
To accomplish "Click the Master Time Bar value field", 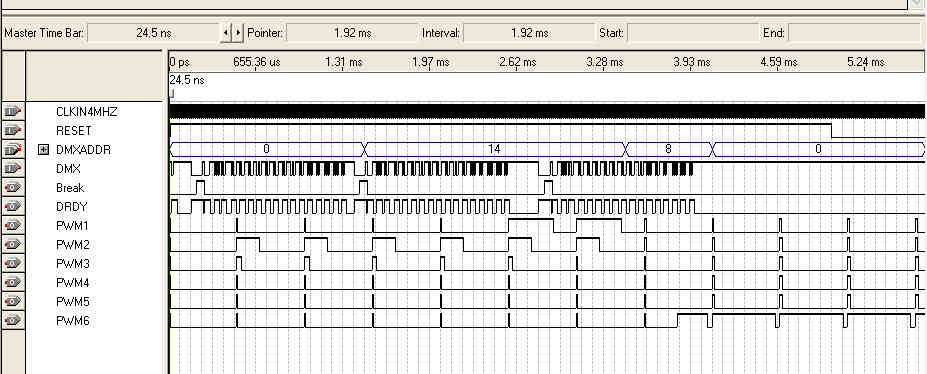I will tap(154, 33).
